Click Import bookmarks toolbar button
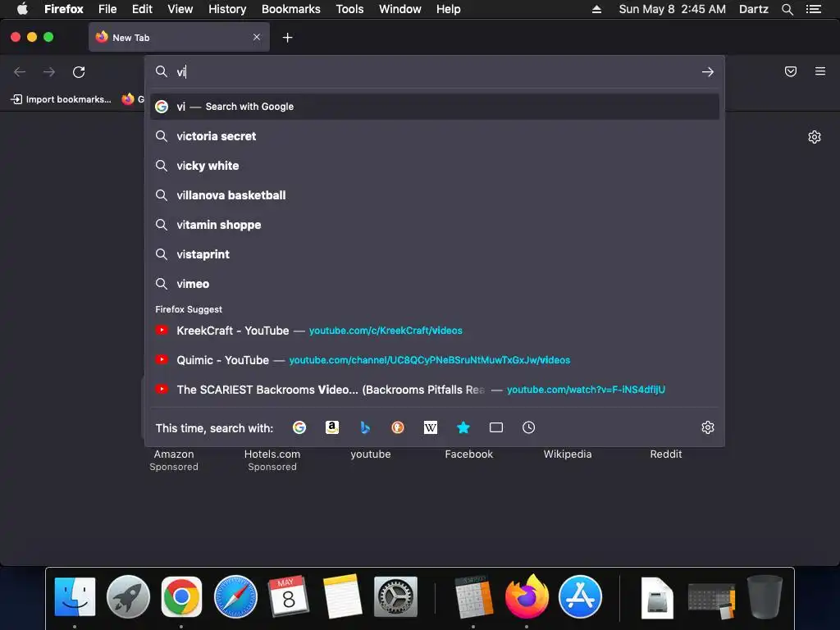The width and height of the screenshot is (840, 630). 62,99
